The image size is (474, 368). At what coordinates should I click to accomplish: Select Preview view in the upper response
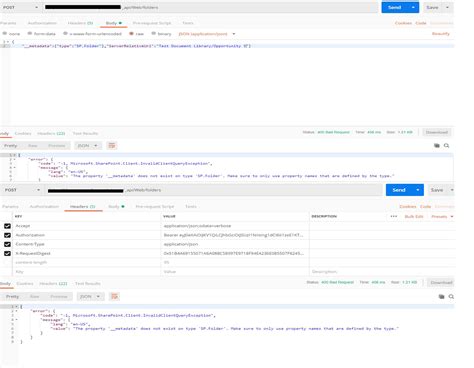point(56,146)
